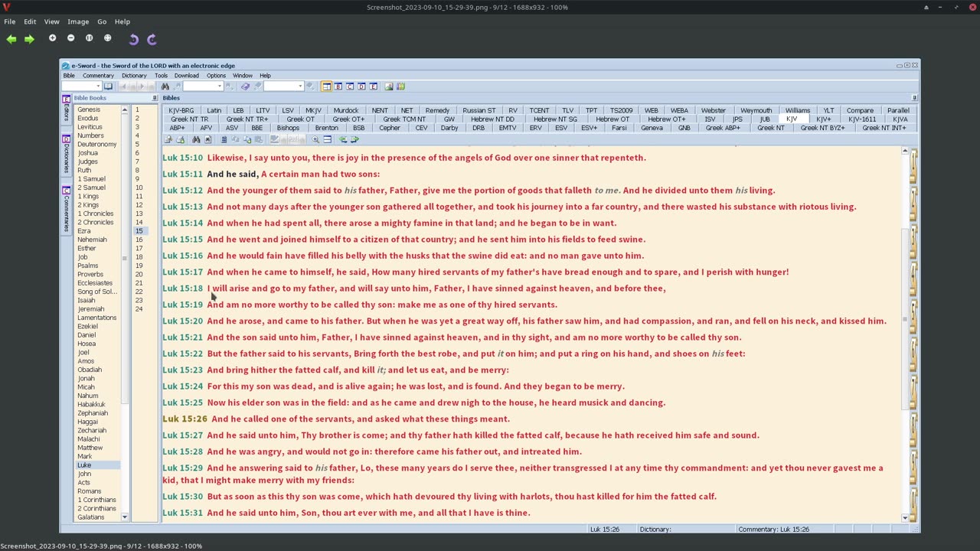Go to next image with green right arrow
The height and width of the screenshot is (551, 980).
point(29,39)
